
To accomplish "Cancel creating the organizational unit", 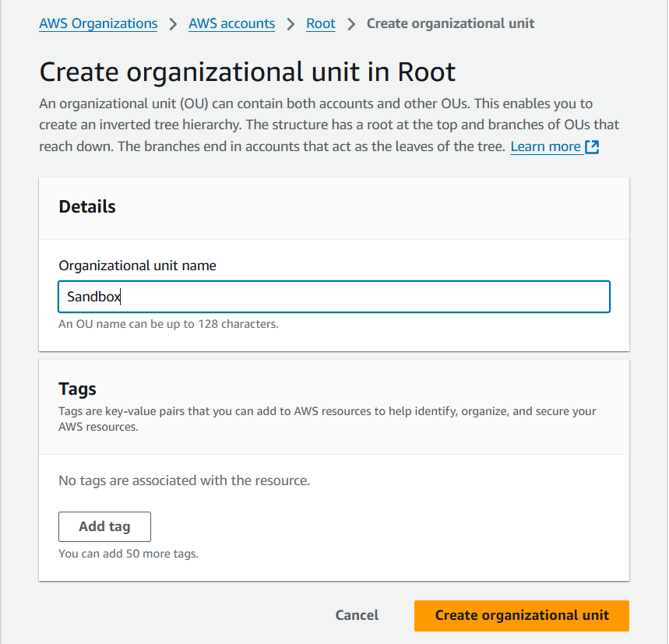I will click(x=357, y=615).
